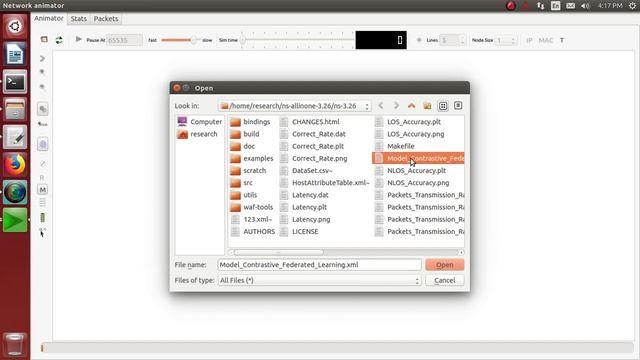
Task: Open the Trash in the dock
Action: click(x=15, y=344)
